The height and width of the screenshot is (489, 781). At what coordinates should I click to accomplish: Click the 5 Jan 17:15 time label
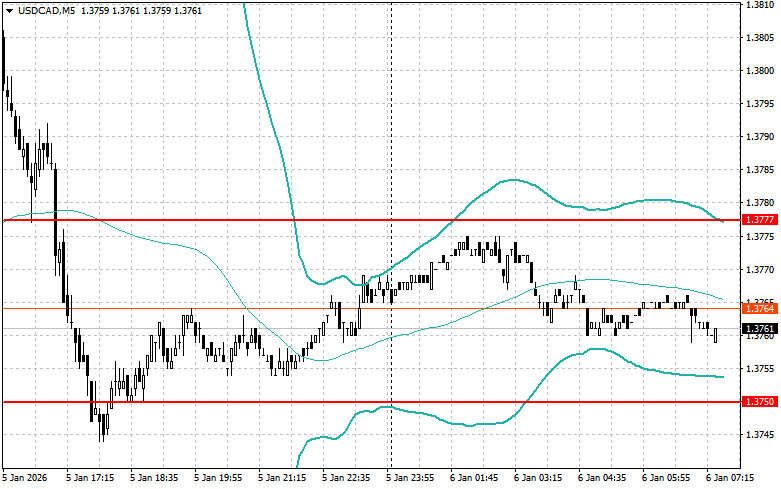pos(90,478)
